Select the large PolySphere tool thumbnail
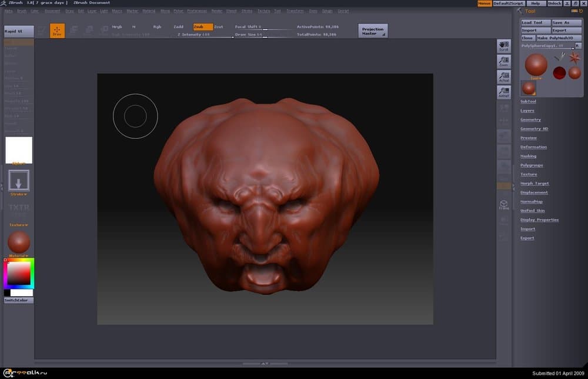The width and height of the screenshot is (588, 379). pos(536,65)
